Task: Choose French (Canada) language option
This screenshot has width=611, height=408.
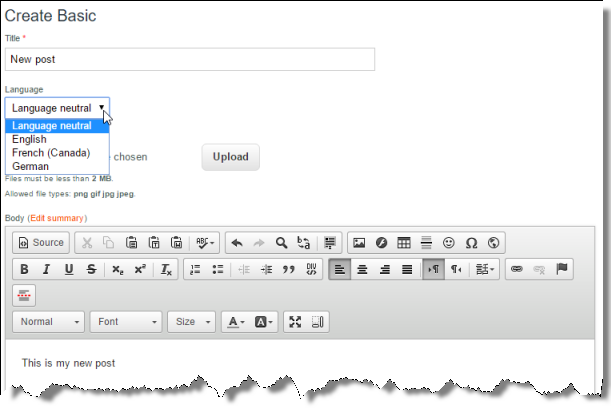Action: (x=51, y=153)
